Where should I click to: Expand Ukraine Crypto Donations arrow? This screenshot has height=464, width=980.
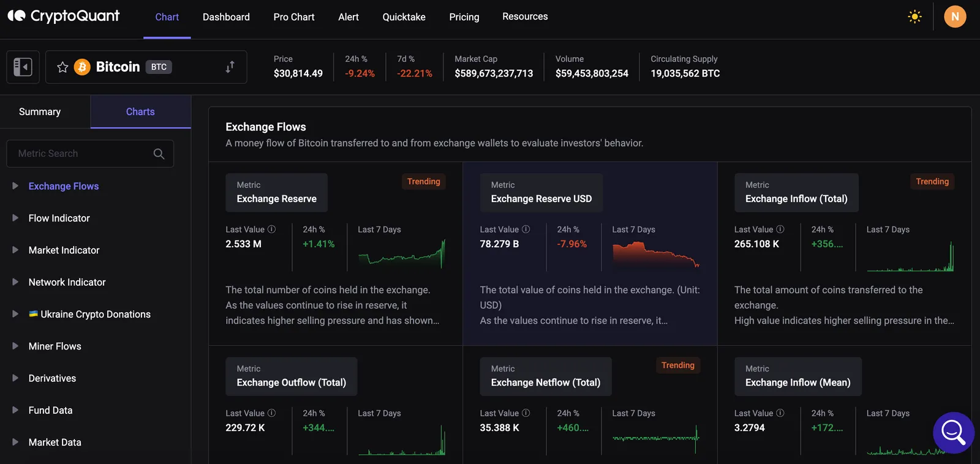[x=15, y=313]
